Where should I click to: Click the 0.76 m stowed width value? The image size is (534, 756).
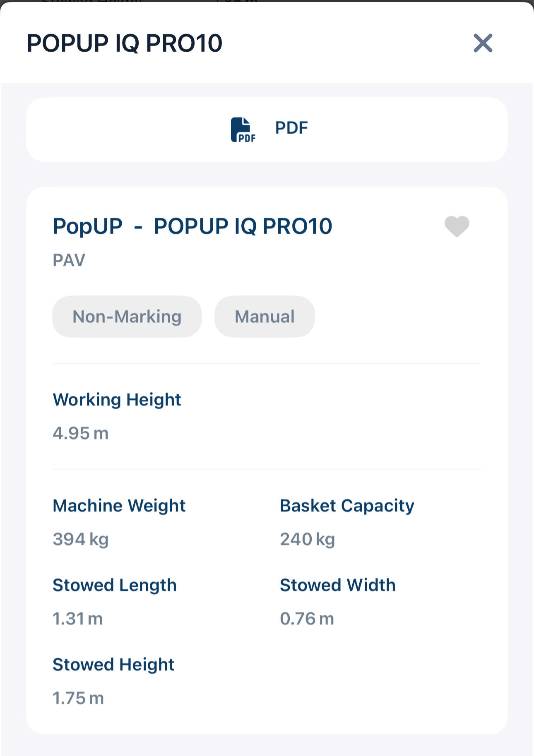(x=307, y=619)
